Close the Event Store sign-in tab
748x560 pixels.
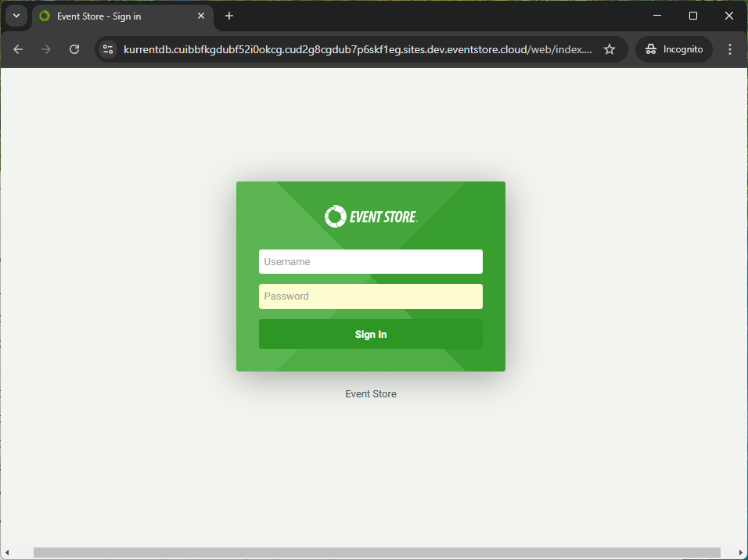(x=201, y=16)
